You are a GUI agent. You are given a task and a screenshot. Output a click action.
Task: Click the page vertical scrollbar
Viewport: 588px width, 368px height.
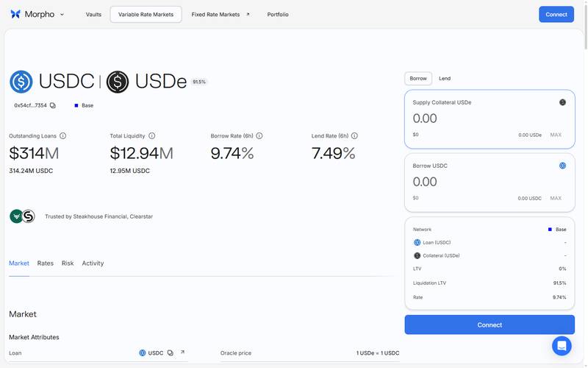pos(586,26)
